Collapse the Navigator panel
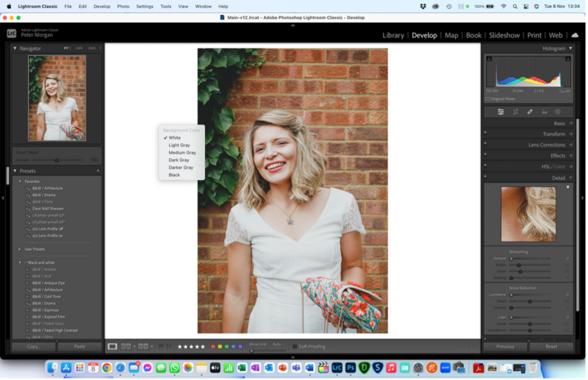 (15, 49)
